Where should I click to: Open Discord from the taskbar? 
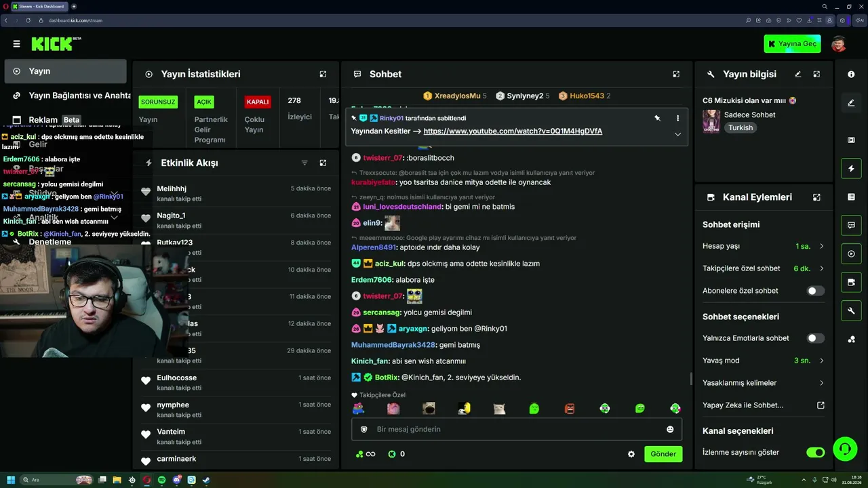(177, 480)
